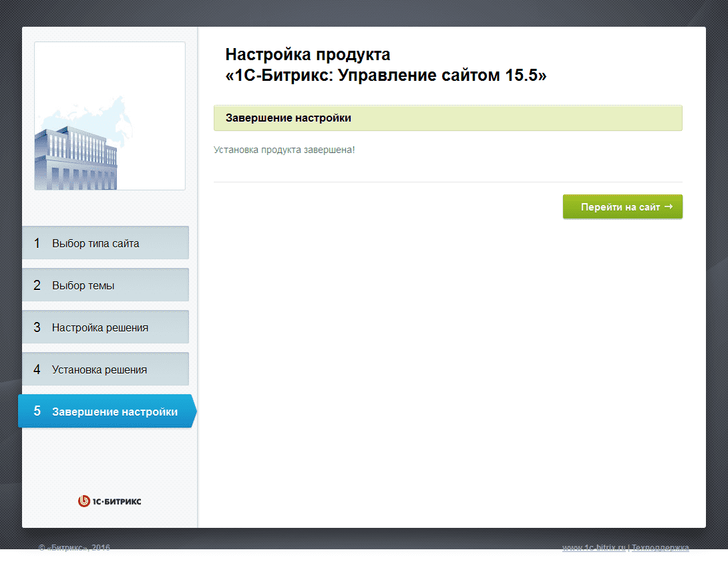The width and height of the screenshot is (728, 588).
Task: Go to step Выбор темы
Action: click(106, 285)
